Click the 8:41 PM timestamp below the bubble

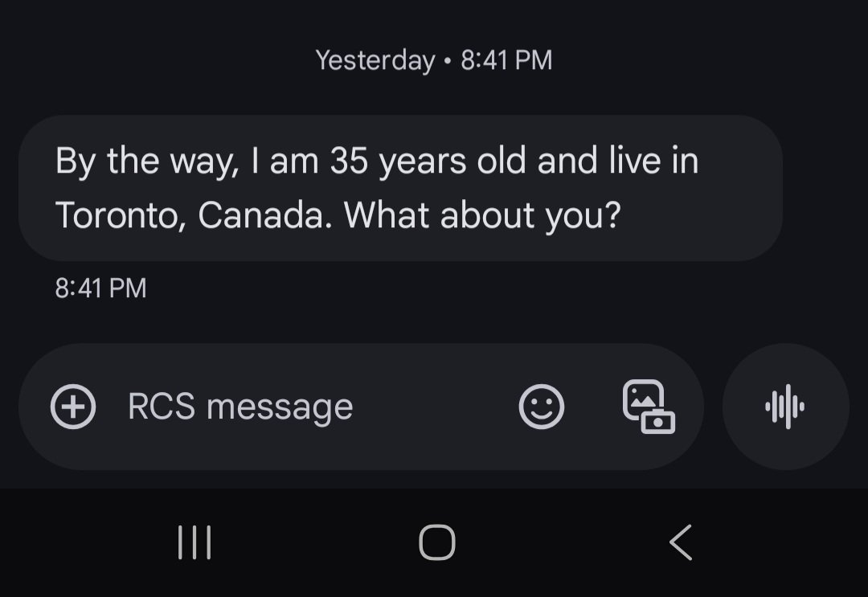tap(100, 288)
